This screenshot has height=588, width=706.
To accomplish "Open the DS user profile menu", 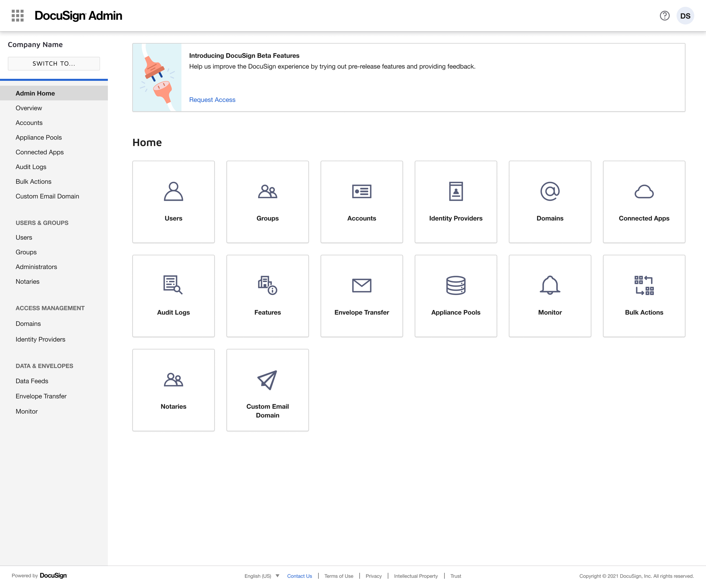I will [685, 16].
